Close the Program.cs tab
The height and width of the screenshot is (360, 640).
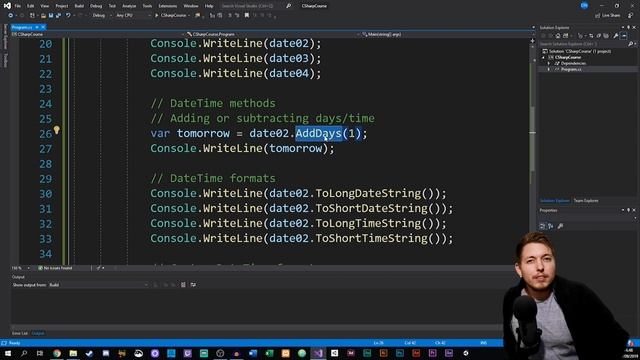(43, 27)
